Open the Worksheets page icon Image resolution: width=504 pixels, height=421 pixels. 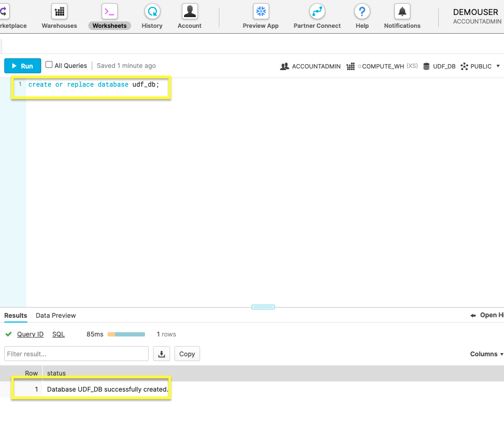(x=110, y=12)
